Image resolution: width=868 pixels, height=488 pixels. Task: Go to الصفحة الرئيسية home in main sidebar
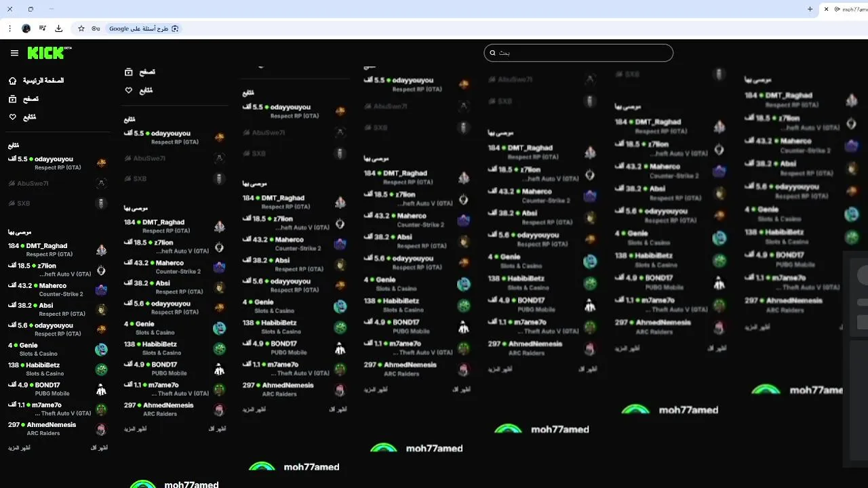37,81
